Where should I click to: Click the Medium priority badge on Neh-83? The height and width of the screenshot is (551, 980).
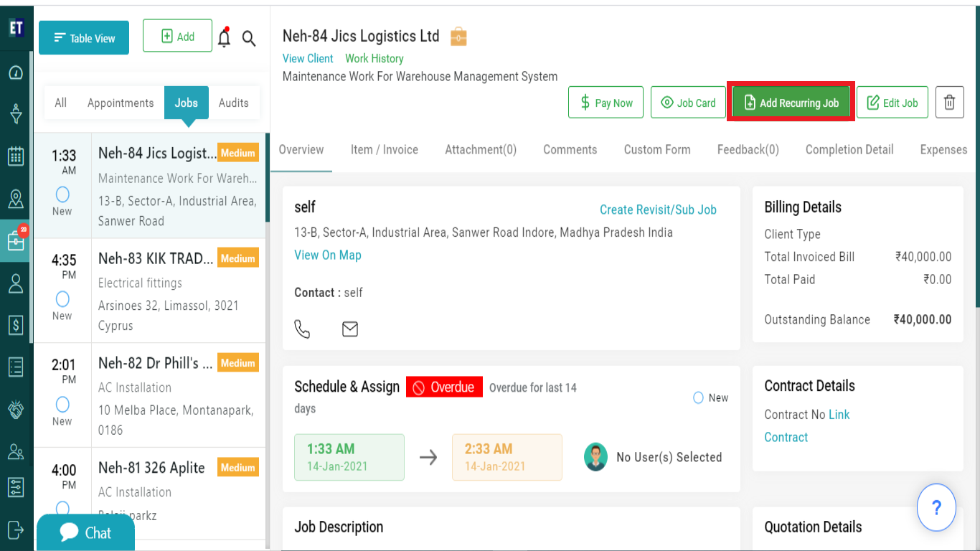point(238,258)
